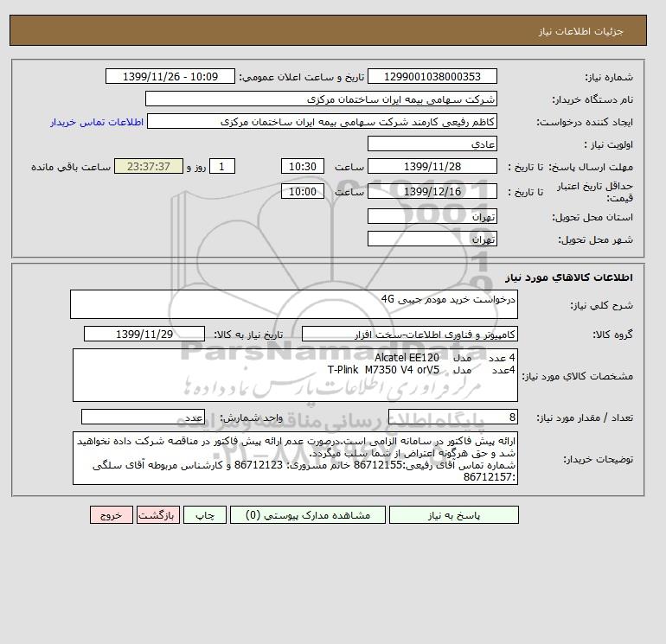Click the پاسخ به نیاز button
This screenshot has height=644, width=666.
click(x=453, y=514)
